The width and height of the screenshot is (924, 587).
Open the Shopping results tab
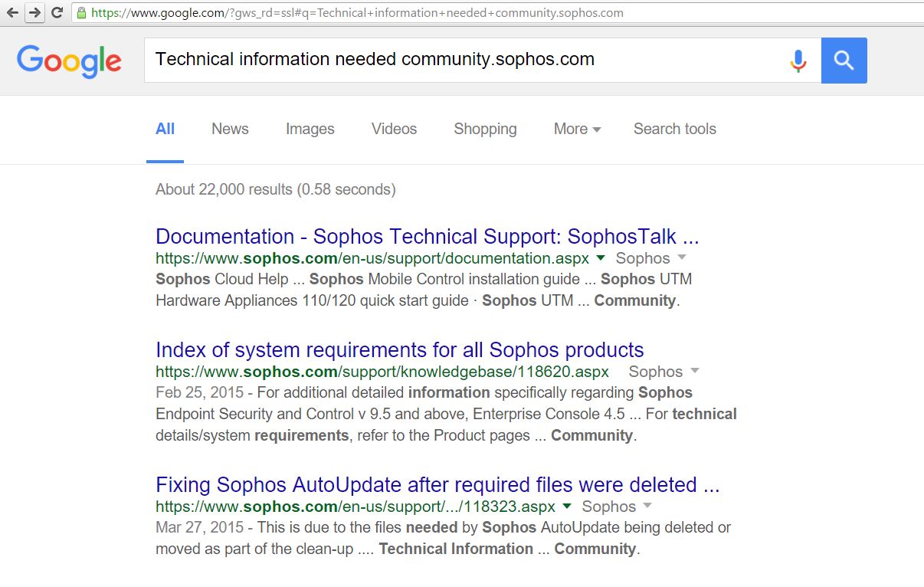point(485,130)
